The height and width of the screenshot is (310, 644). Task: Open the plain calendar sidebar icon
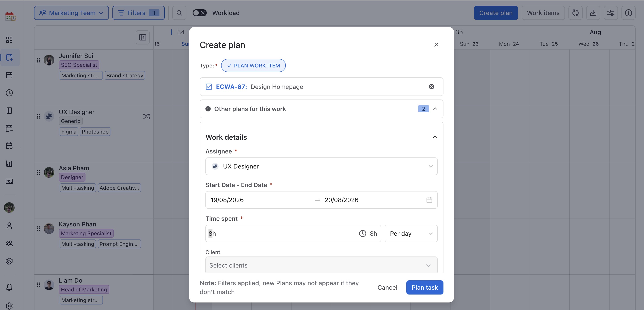click(9, 75)
